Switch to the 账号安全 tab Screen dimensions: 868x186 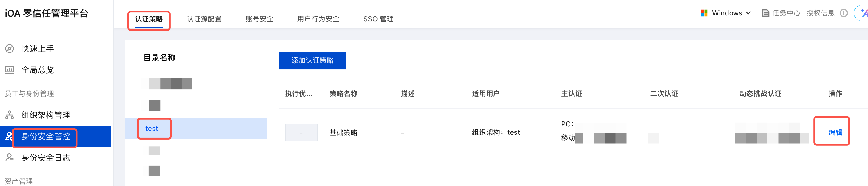(x=259, y=19)
